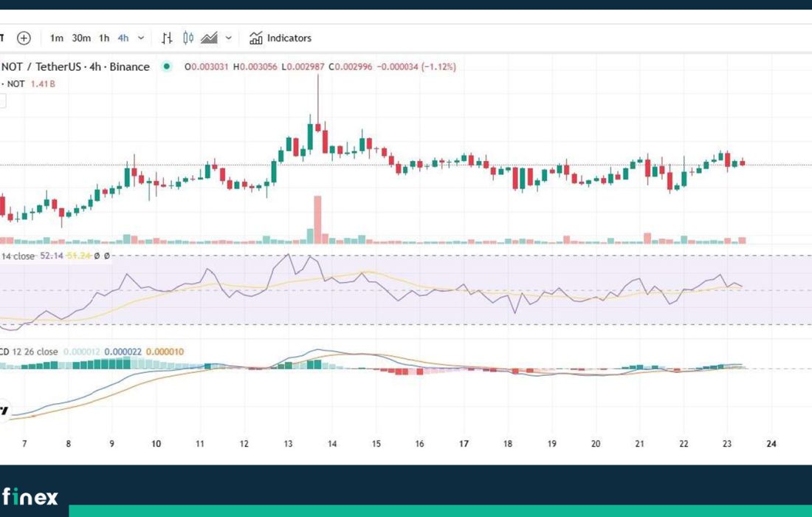Click the Vol NOT 1.41B legend
The width and height of the screenshot is (812, 517).
(28, 84)
